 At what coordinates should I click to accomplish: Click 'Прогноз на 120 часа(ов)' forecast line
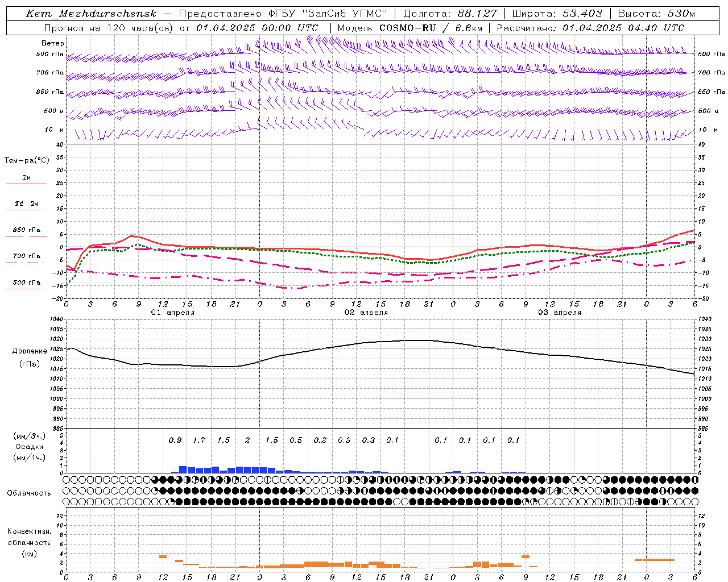(x=110, y=28)
